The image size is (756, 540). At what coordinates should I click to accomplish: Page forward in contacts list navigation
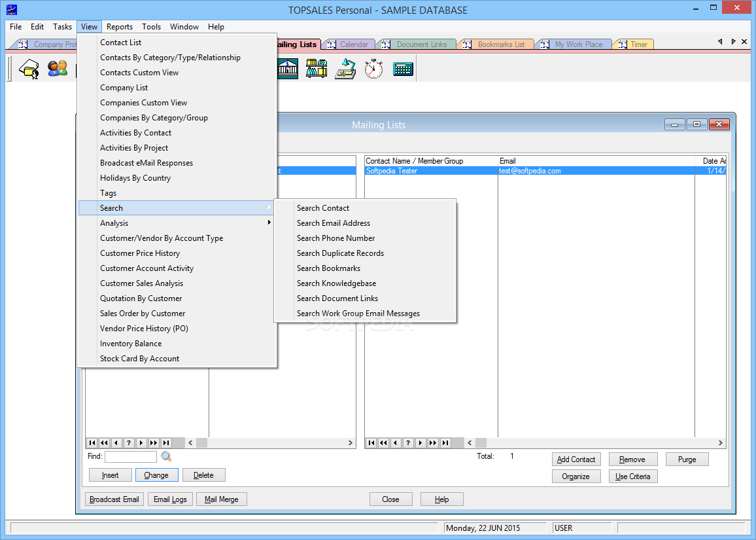[433, 442]
